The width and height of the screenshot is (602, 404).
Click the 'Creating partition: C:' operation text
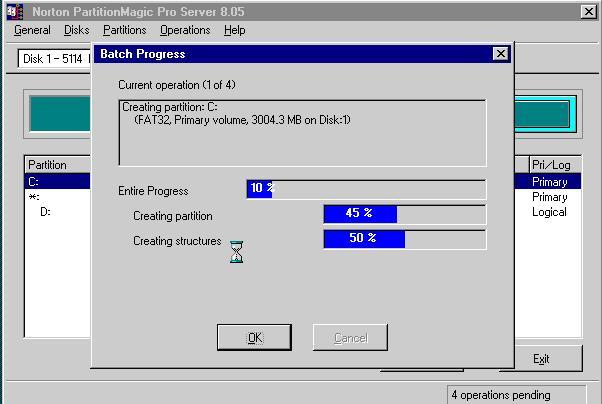[170, 107]
